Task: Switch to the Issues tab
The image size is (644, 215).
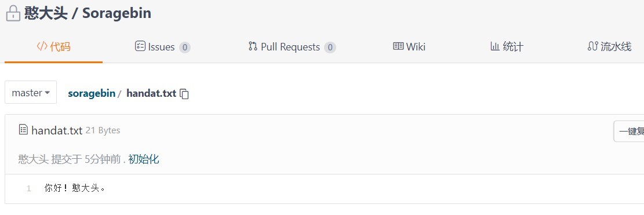Action: tap(163, 47)
